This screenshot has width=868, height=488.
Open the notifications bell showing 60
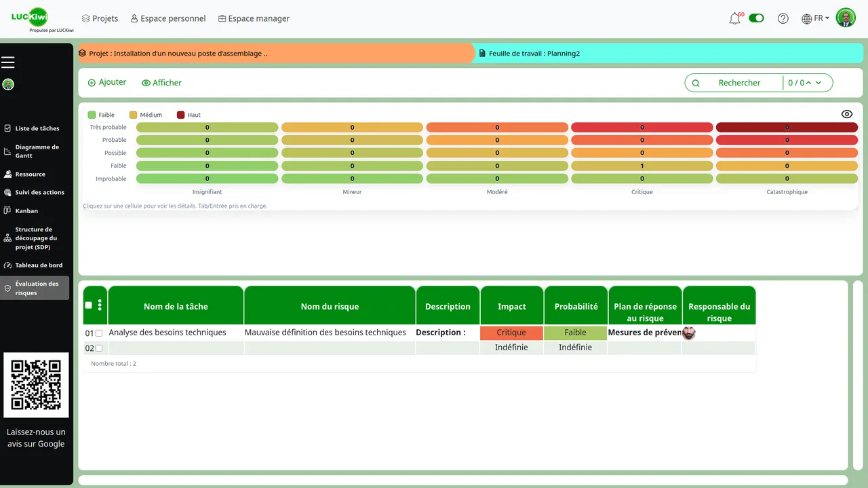point(734,18)
